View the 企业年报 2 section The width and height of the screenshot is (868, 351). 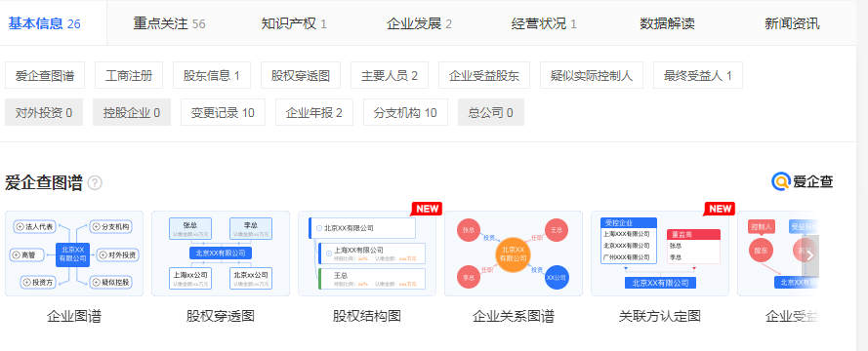313,113
